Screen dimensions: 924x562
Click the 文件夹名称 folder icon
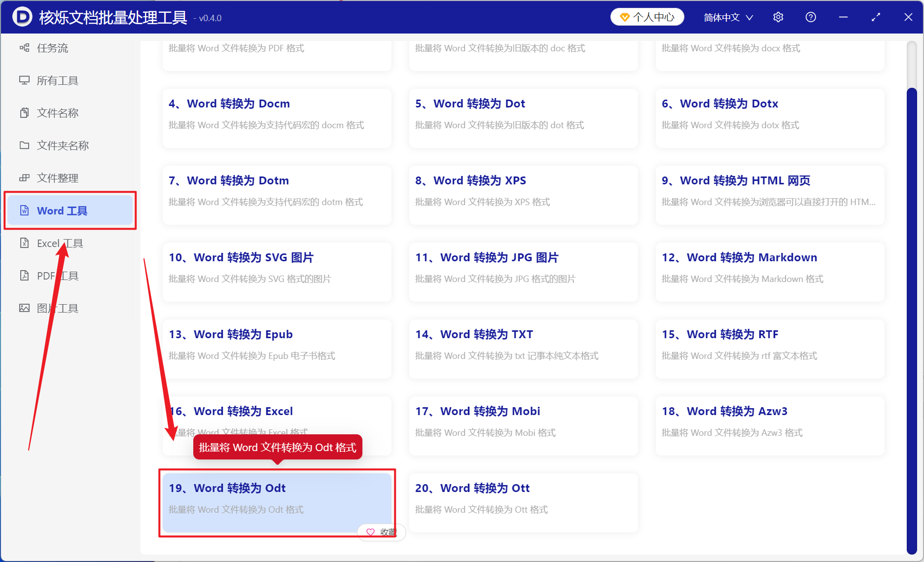(x=24, y=145)
